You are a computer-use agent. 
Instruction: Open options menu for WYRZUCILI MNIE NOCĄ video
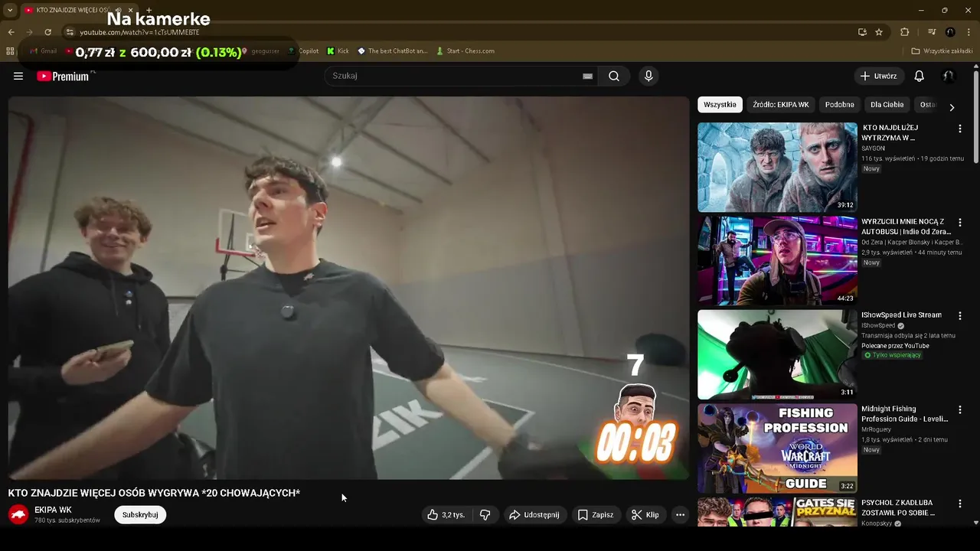point(960,222)
